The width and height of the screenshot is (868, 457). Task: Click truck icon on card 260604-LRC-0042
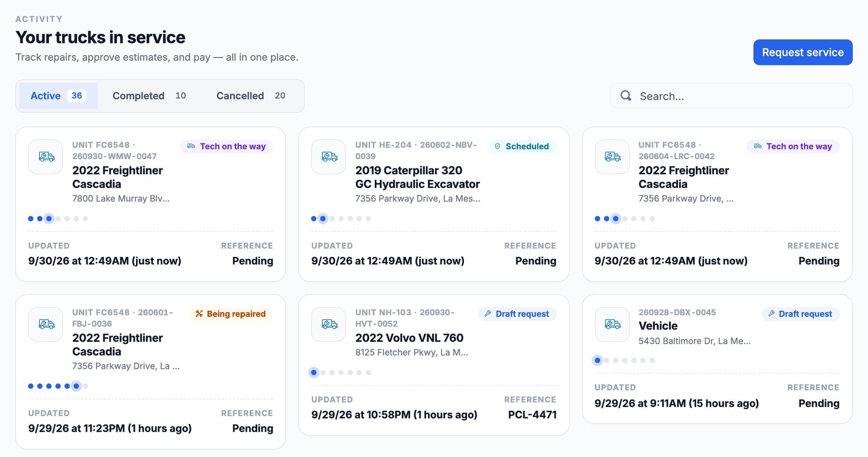click(x=612, y=157)
